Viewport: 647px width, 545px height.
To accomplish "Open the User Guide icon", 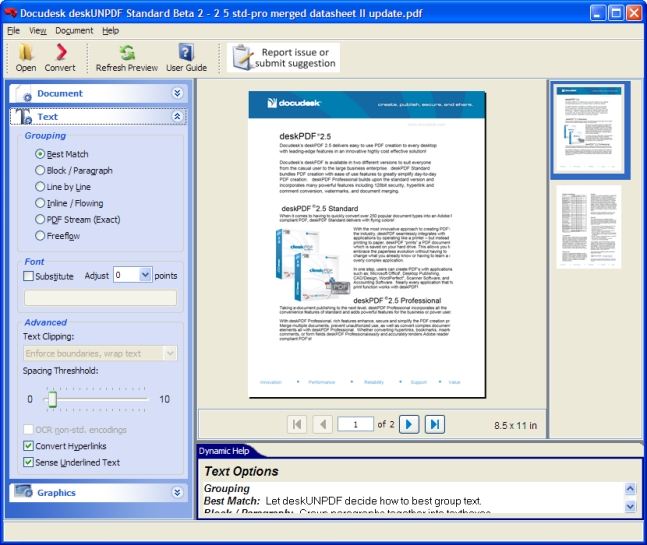I will pyautogui.click(x=186, y=52).
